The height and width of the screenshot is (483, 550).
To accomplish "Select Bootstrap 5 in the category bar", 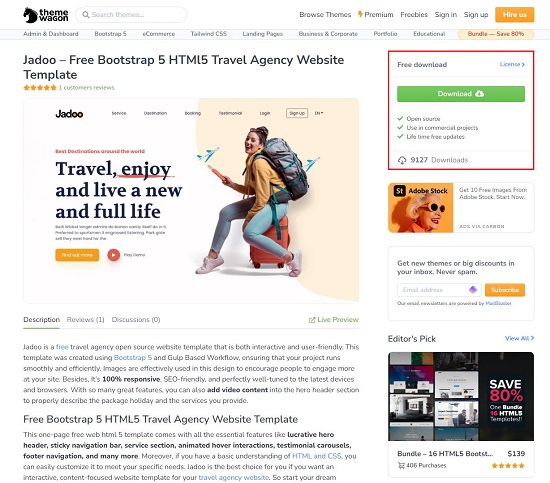I will pyautogui.click(x=110, y=34).
